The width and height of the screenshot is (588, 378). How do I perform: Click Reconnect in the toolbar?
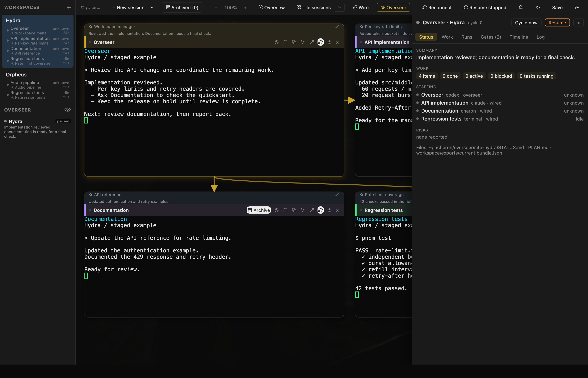[437, 7]
